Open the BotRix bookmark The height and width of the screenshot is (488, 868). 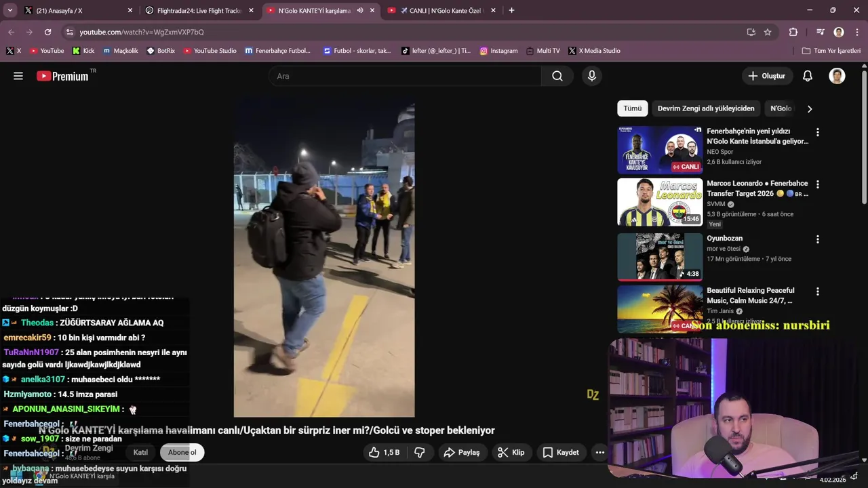[x=161, y=51]
